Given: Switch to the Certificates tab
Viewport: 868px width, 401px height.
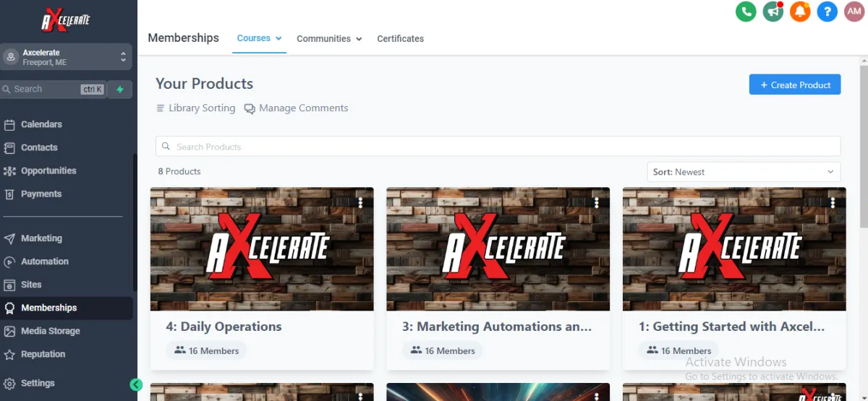Looking at the screenshot, I should tap(400, 39).
